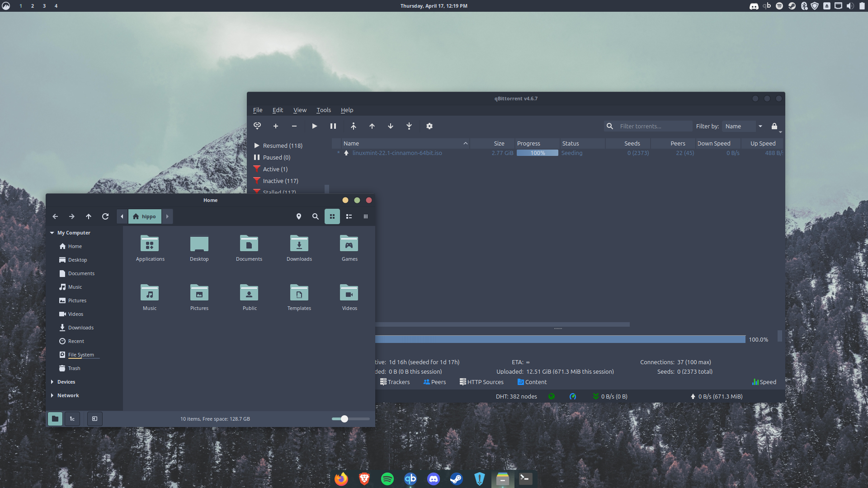
Task: Open the Filter by Name dropdown
Action: tap(744, 126)
